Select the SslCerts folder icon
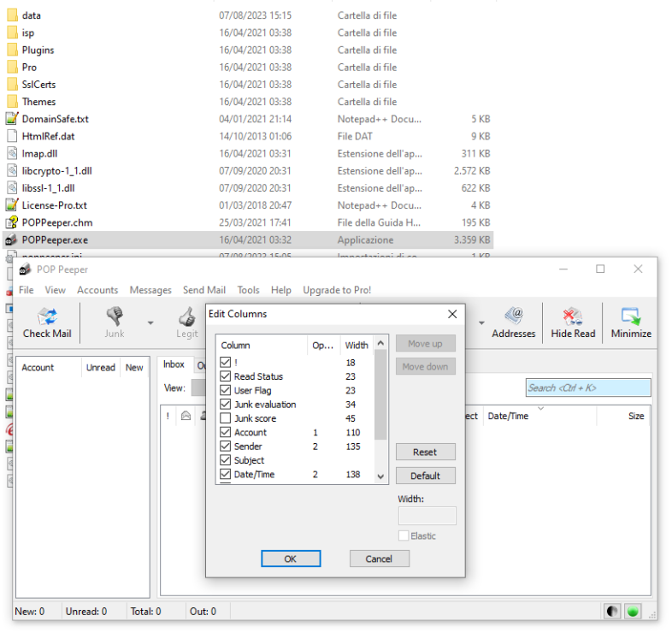 [x=13, y=84]
